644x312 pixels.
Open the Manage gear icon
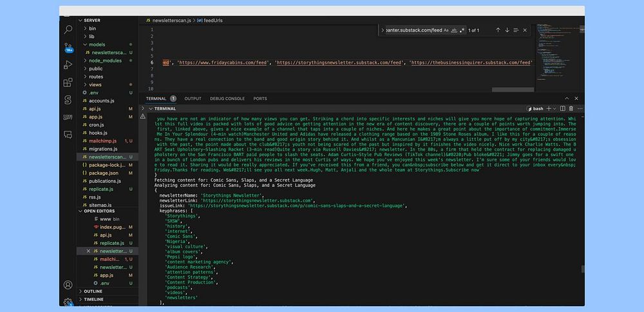click(68, 302)
